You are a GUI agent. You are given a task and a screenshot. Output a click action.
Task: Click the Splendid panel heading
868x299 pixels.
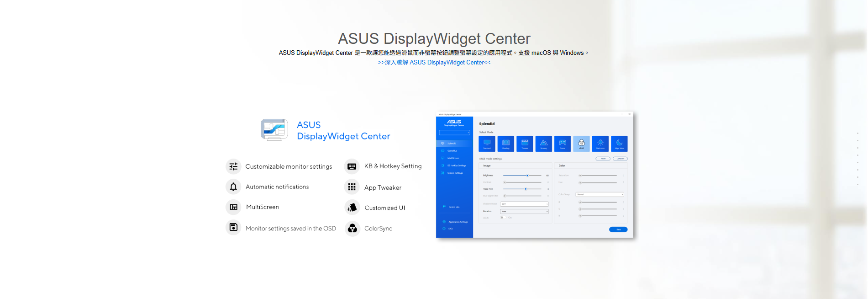487,124
